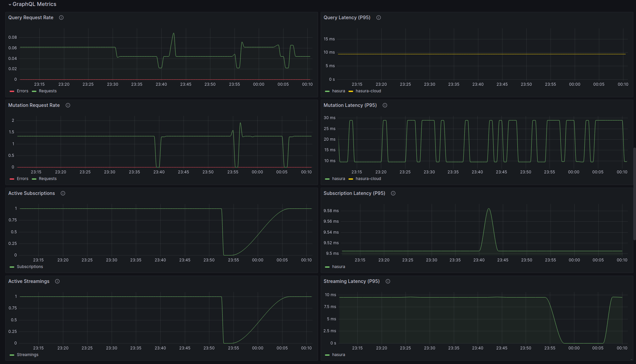Image resolution: width=636 pixels, height=364 pixels.
Task: Click info icon beside Query Request Rate
Action: pyautogui.click(x=61, y=18)
